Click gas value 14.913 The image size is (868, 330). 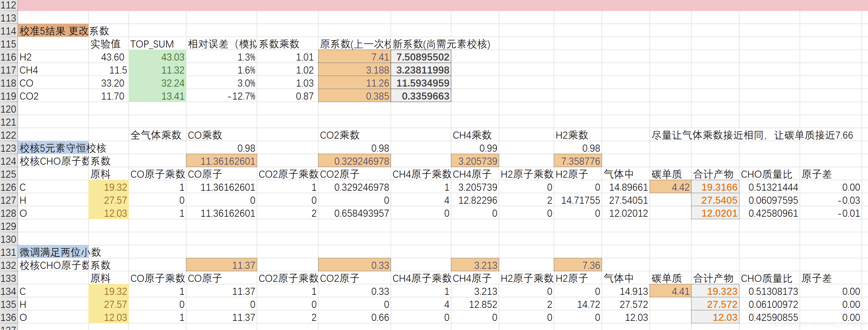[626, 291]
